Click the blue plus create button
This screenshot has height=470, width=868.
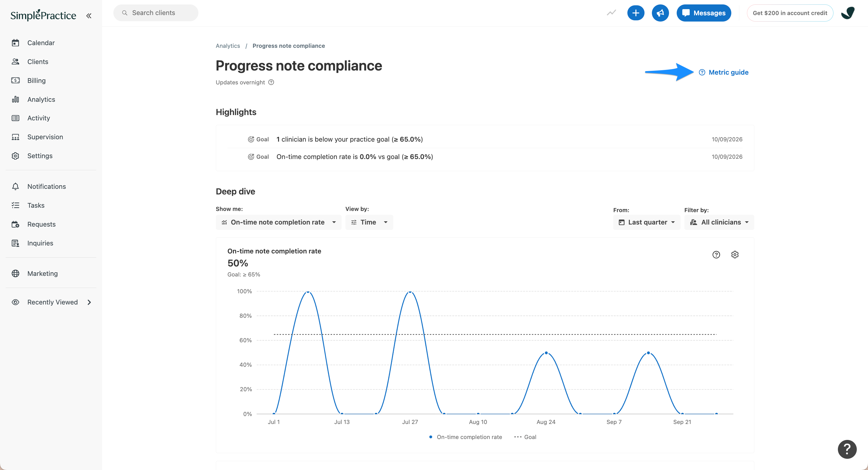click(x=635, y=13)
